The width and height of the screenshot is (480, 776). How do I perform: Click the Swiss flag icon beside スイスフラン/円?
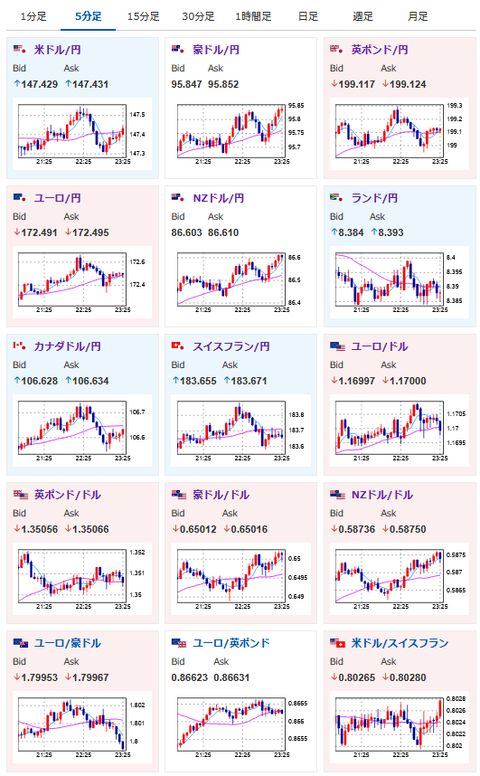click(x=178, y=346)
